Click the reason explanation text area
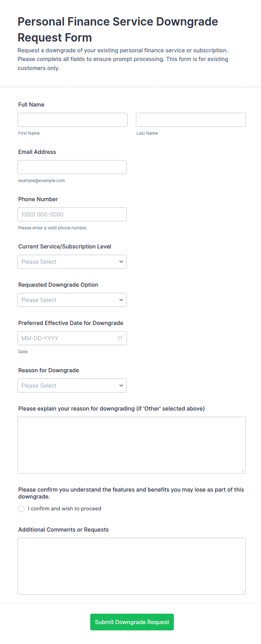This screenshot has height=644, width=261. click(132, 445)
